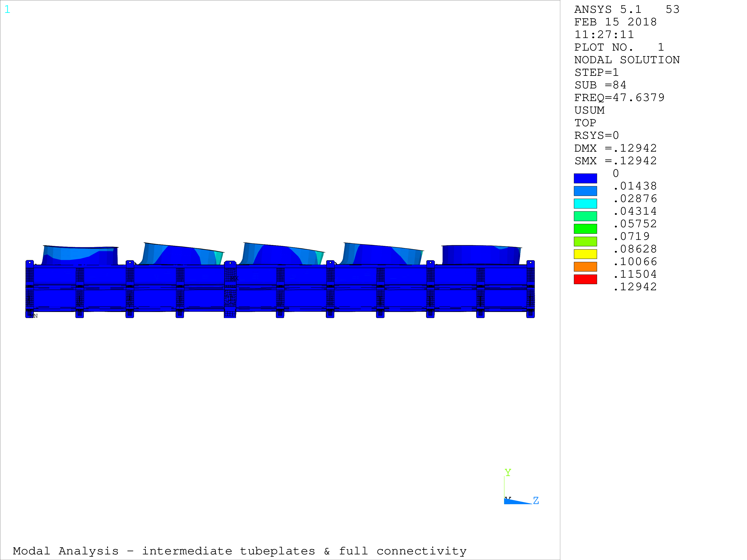Click the Z axis label of triad
This screenshot has height=560, width=747.
coord(536,500)
